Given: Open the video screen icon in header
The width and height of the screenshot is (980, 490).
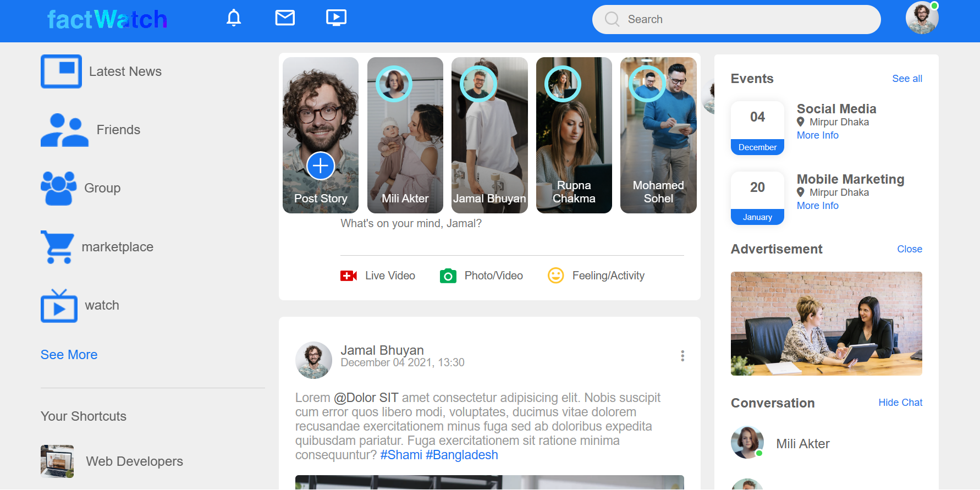Looking at the screenshot, I should pyautogui.click(x=336, y=18).
